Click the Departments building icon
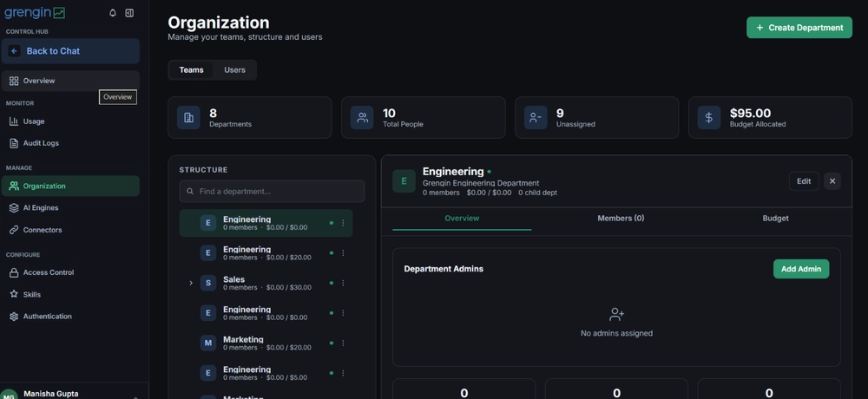The image size is (868, 399). pos(188,117)
